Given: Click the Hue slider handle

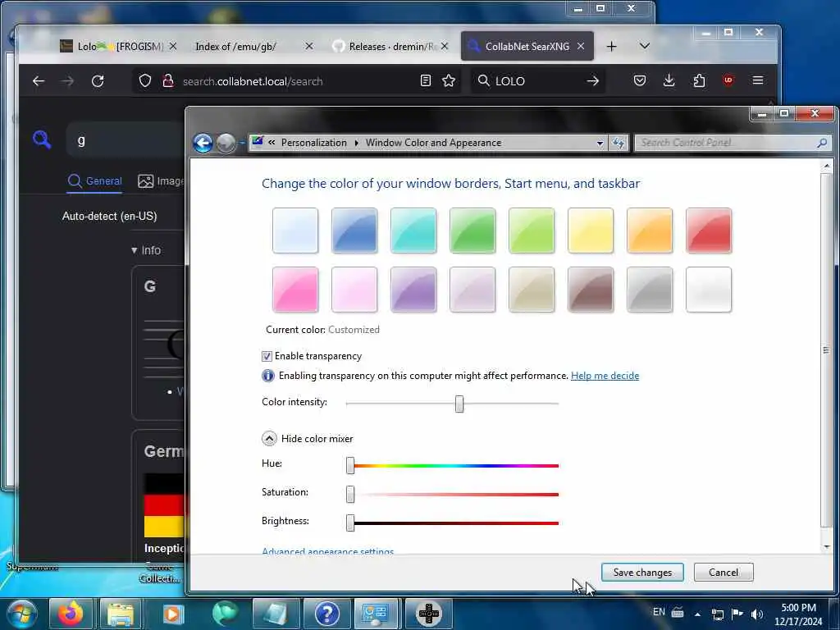Looking at the screenshot, I should pyautogui.click(x=350, y=466).
